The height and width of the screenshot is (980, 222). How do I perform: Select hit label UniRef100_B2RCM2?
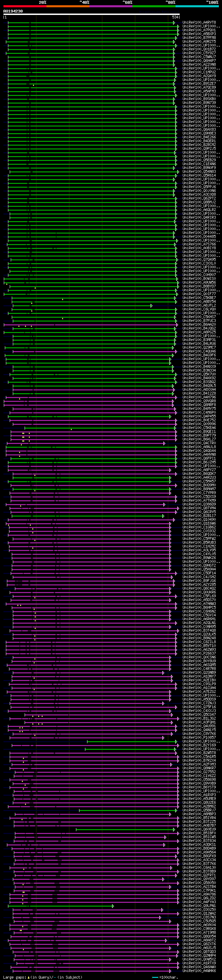pyautogui.click(x=199, y=145)
